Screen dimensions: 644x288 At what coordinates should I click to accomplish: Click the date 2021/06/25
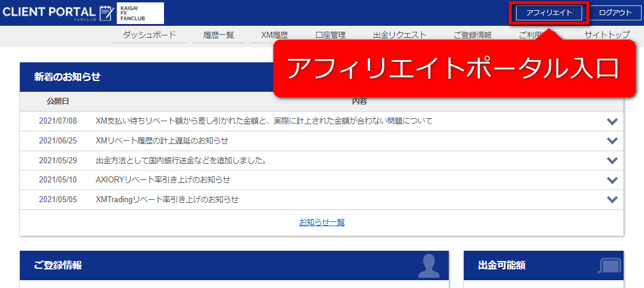[x=58, y=141]
